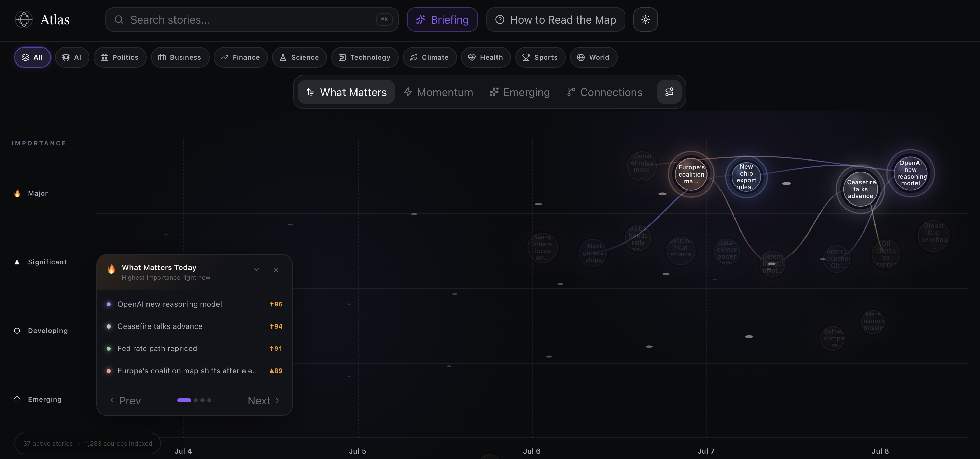This screenshot has height=459, width=980.
Task: Open the Data-center power bubble
Action: point(727,252)
